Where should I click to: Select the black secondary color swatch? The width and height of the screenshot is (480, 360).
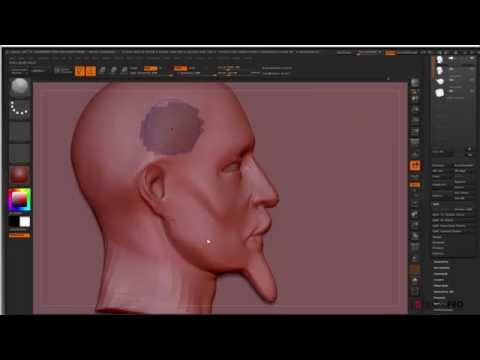[14, 222]
